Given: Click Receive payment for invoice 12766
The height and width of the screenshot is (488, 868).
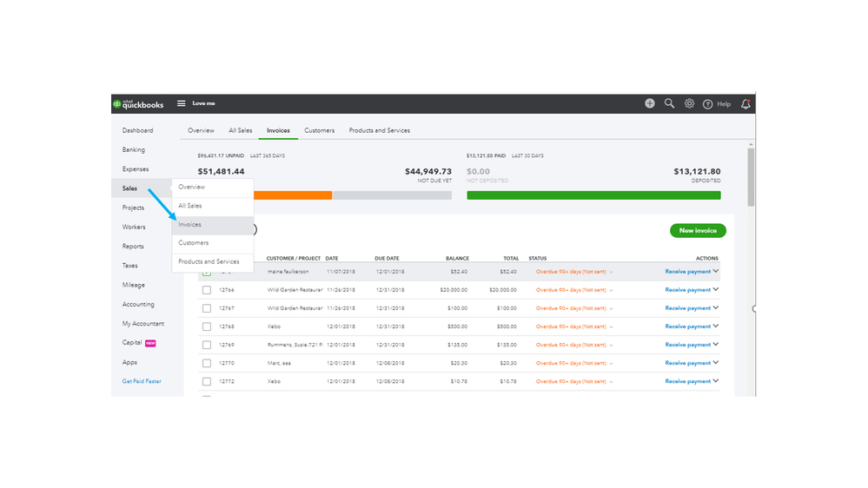Looking at the screenshot, I should tap(687, 290).
